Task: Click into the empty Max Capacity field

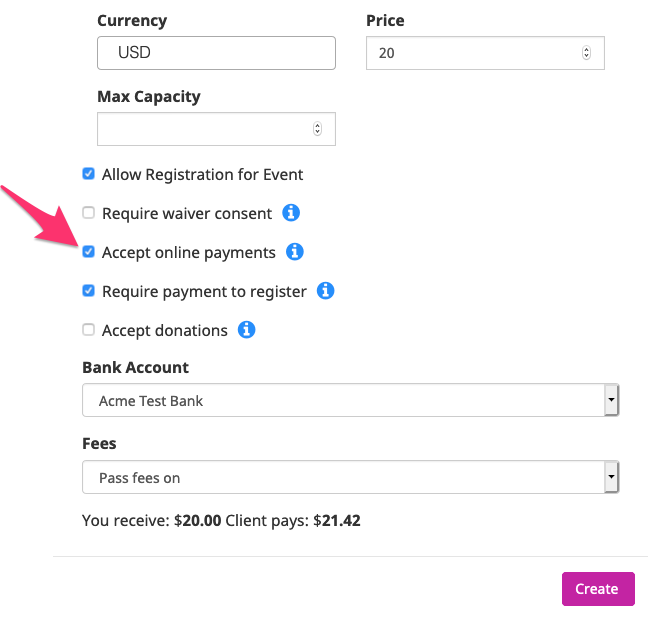Action: (216, 129)
